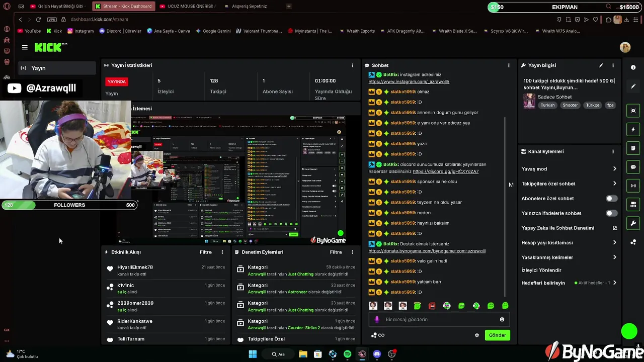Toggle the chat bubble panel icon in right sidebar
The height and width of the screenshot is (362, 644).
[x=633, y=167]
